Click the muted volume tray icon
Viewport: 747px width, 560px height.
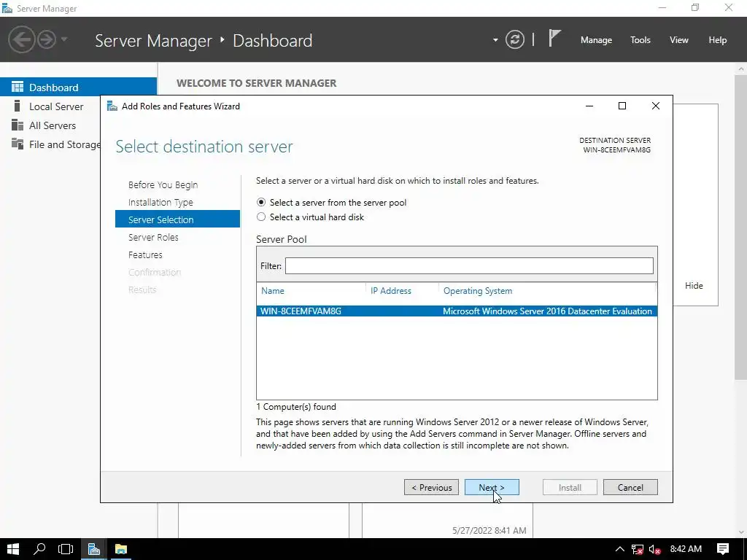click(x=654, y=549)
